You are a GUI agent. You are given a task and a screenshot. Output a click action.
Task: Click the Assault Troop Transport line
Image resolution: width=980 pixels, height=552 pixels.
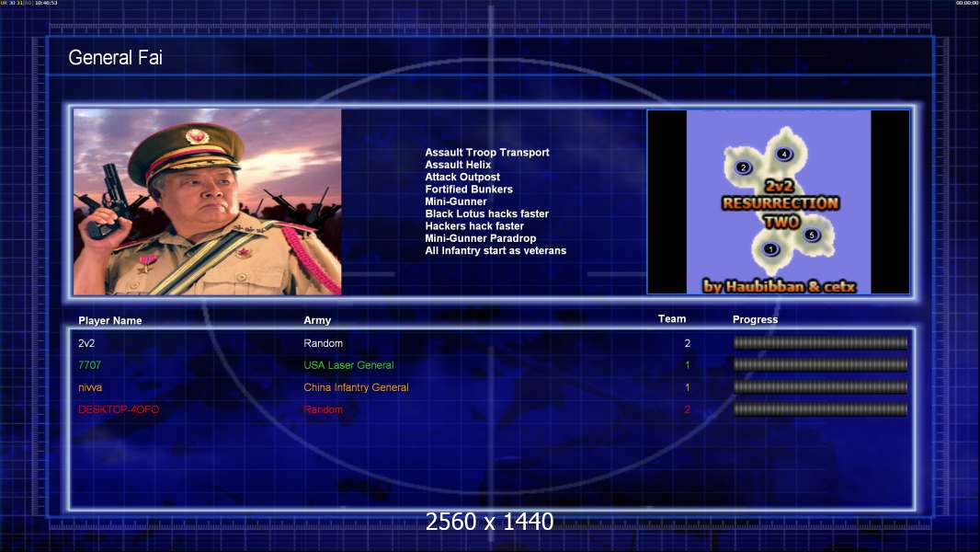point(487,153)
